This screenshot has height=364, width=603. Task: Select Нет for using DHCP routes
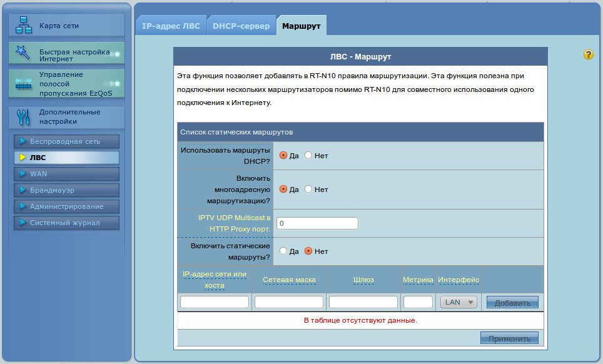pos(308,156)
